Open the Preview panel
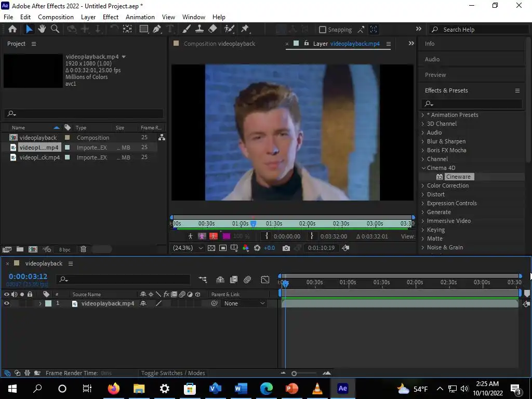 [435, 75]
